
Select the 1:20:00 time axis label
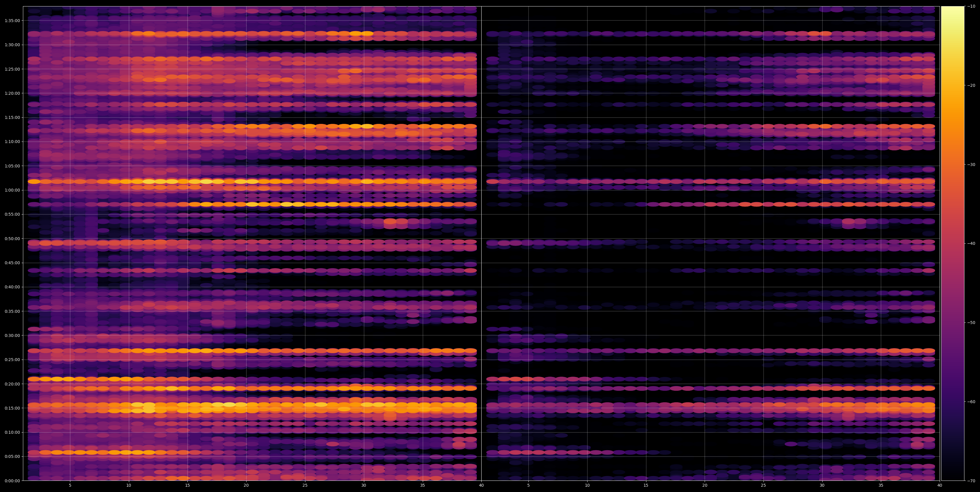click(12, 93)
